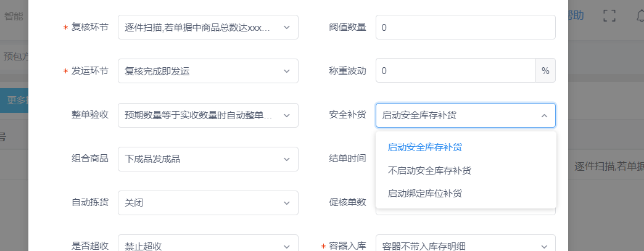644x251 pixels.
Task: Collapse the 安全补货 dropdown arrow
Action: (x=544, y=115)
